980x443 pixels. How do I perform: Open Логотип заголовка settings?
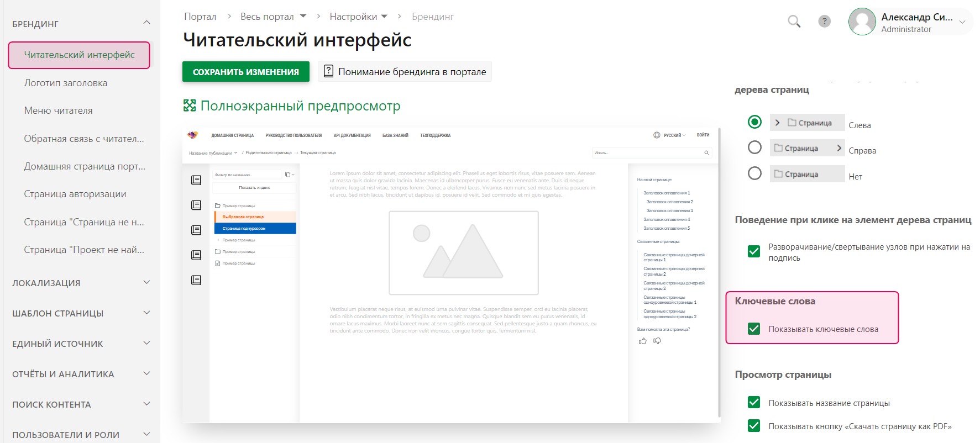coord(66,83)
